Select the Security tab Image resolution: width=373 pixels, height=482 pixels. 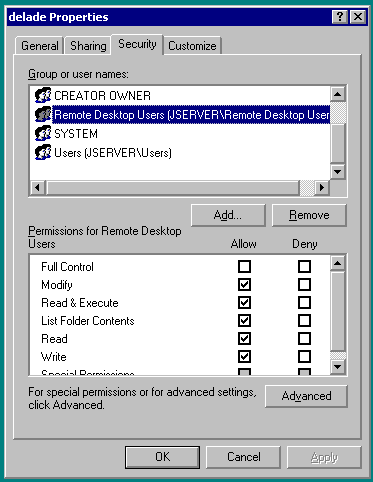[137, 44]
